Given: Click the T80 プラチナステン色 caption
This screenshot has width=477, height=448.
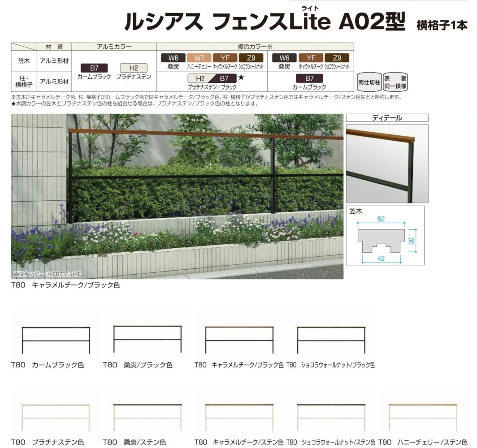Looking at the screenshot, I should pyautogui.click(x=48, y=442).
